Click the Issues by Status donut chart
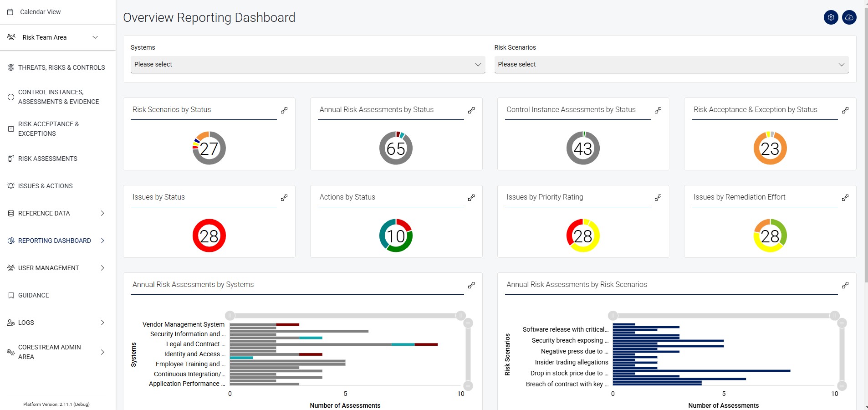This screenshot has width=868, height=410. point(209,235)
